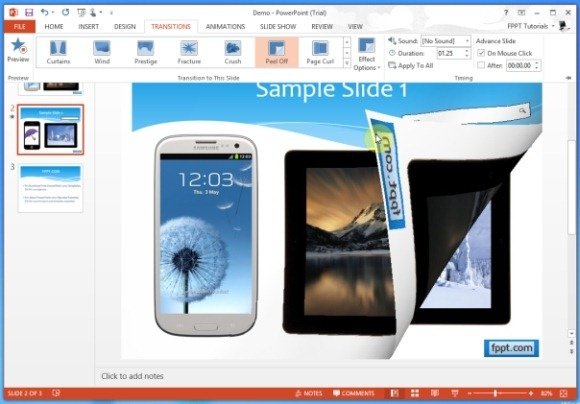Image resolution: width=580 pixels, height=404 pixels.
Task: Expand the transitions gallery more arrow
Action: coord(347,64)
